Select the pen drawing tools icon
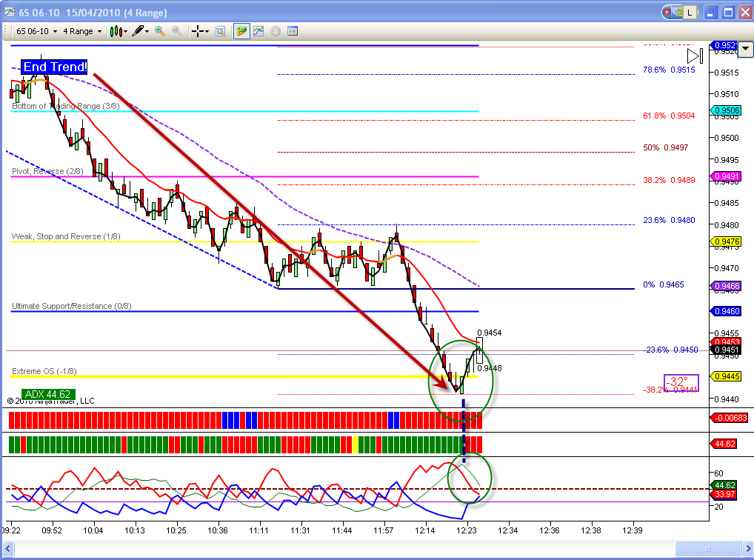Viewport: 754px width, 560px height. click(x=138, y=31)
